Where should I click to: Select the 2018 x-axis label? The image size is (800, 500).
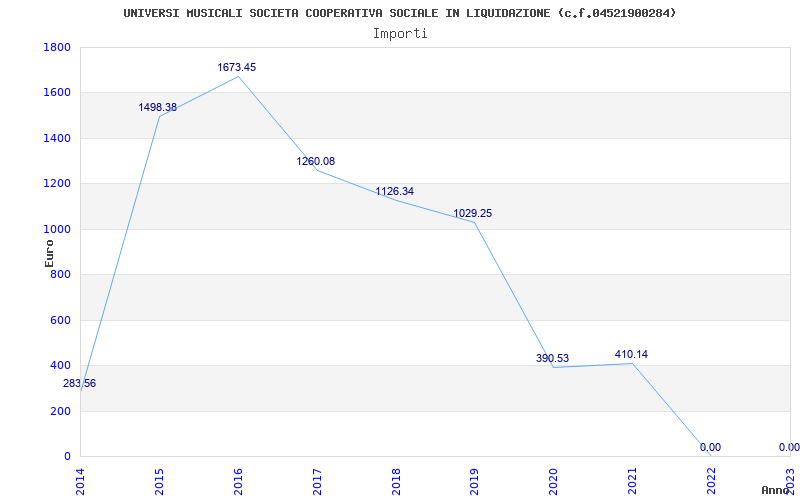[396, 482]
